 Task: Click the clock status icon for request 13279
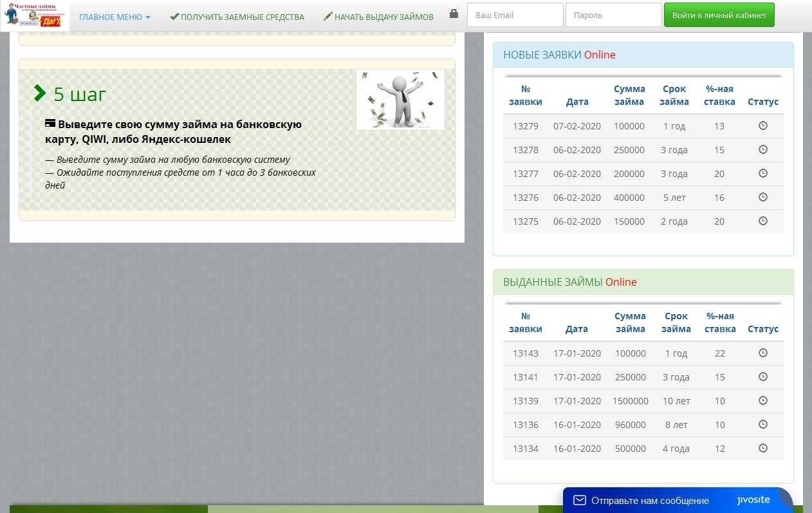click(763, 126)
